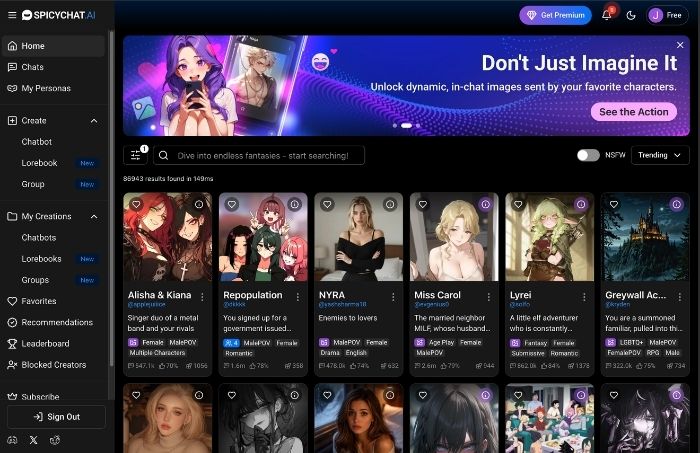Go to Home in sidebar
Image resolution: width=700 pixels, height=453 pixels.
point(53,46)
